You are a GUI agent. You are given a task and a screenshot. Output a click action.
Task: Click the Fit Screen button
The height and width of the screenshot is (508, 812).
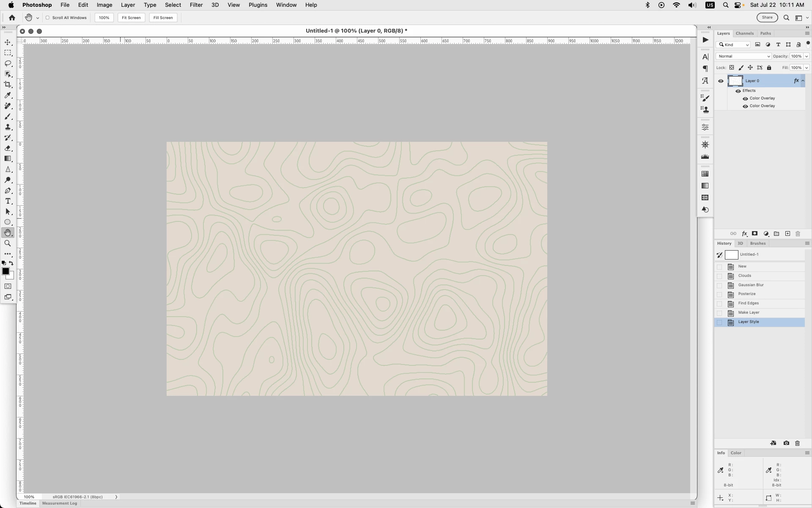click(131, 18)
